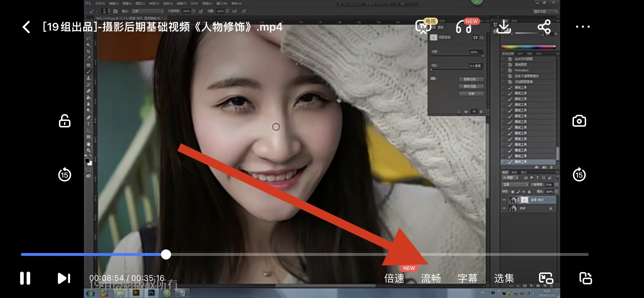Go back using the left arrow
The image size is (644, 298).
point(26,27)
